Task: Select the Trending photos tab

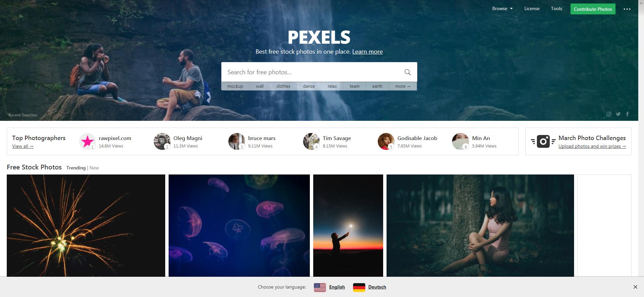Action: [x=76, y=168]
